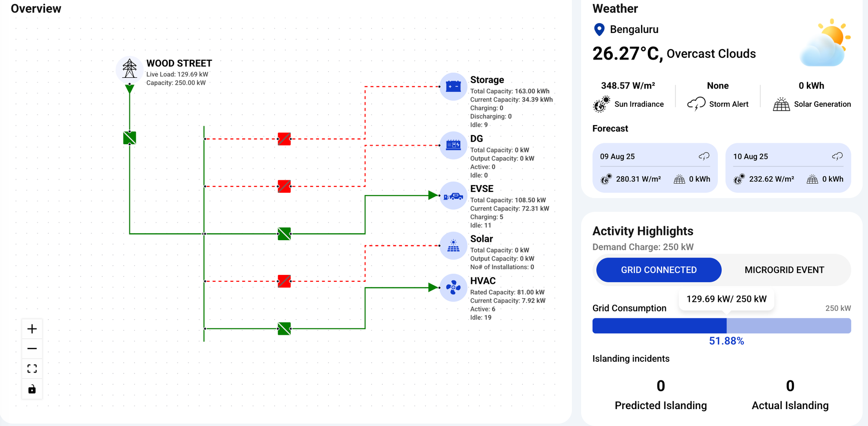This screenshot has width=868, height=426.
Task: Click the Wood Street grid tower icon
Action: (129, 69)
